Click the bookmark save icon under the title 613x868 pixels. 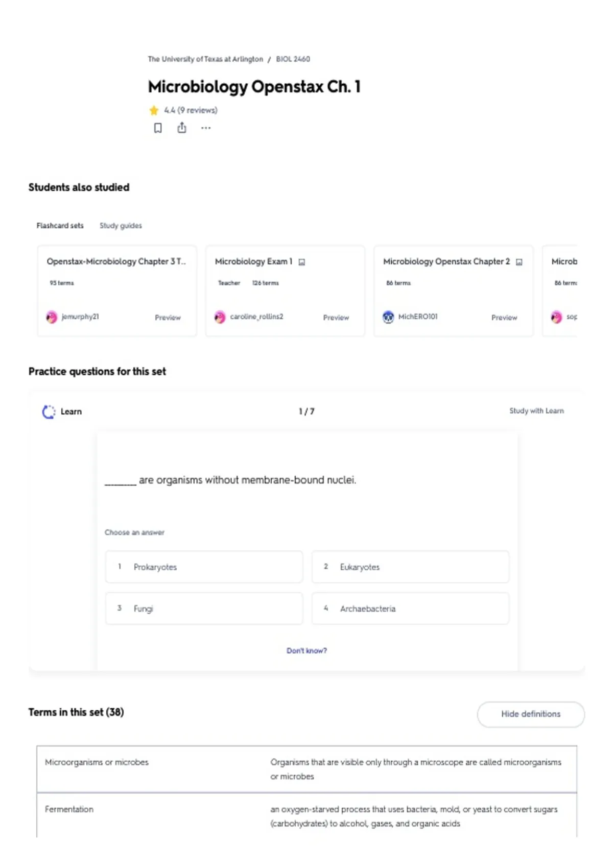tap(158, 128)
